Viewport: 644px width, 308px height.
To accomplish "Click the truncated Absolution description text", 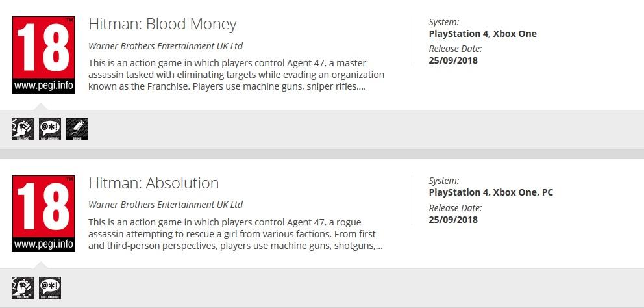I will (236, 234).
